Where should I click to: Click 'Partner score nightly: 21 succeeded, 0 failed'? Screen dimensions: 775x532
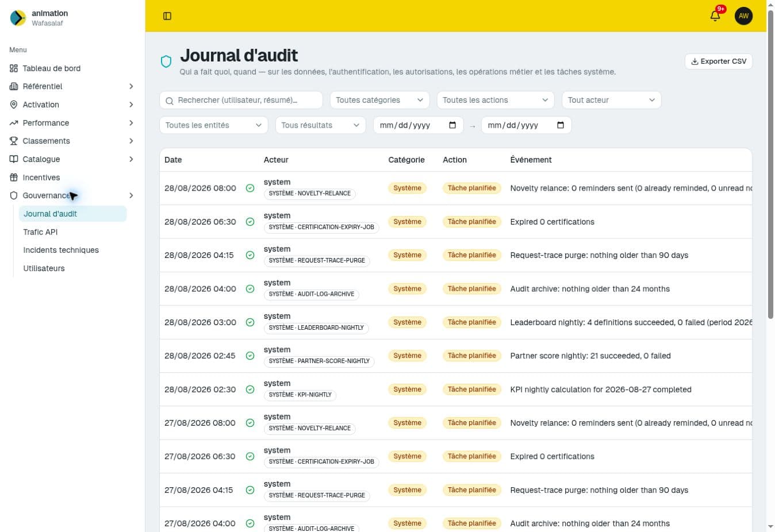point(590,356)
